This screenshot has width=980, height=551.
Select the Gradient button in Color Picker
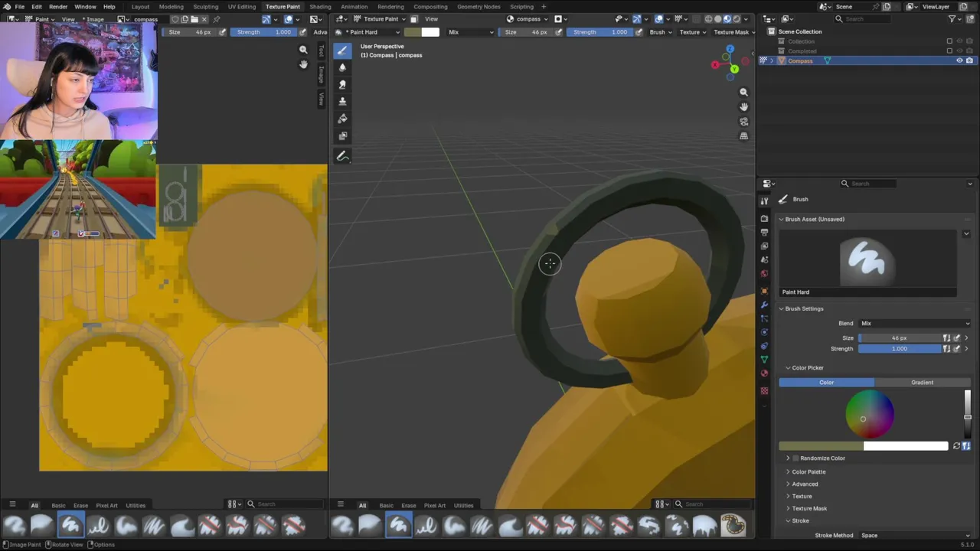(922, 383)
